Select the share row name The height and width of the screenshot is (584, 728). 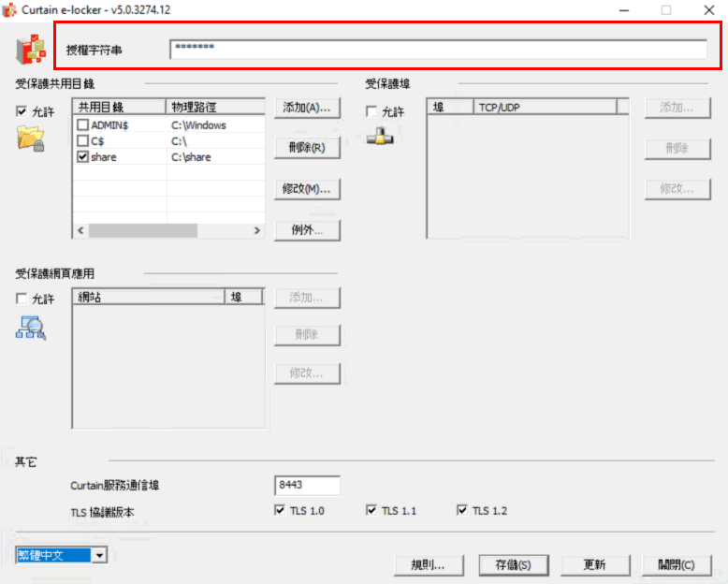coord(104,157)
